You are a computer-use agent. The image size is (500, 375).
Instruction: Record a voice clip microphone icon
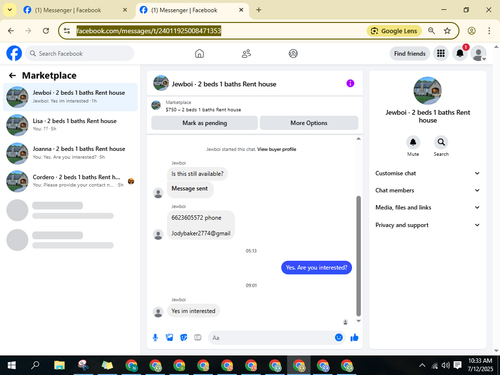click(x=155, y=338)
